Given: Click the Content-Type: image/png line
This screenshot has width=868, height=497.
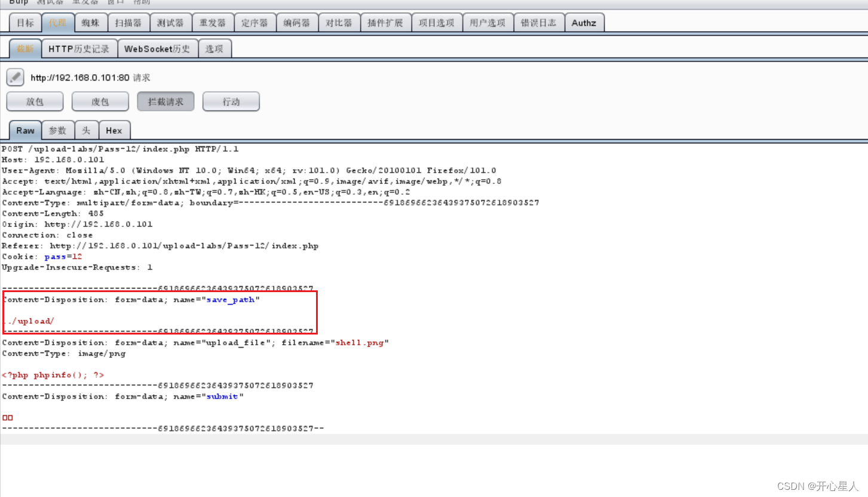Looking at the screenshot, I should click(x=64, y=353).
